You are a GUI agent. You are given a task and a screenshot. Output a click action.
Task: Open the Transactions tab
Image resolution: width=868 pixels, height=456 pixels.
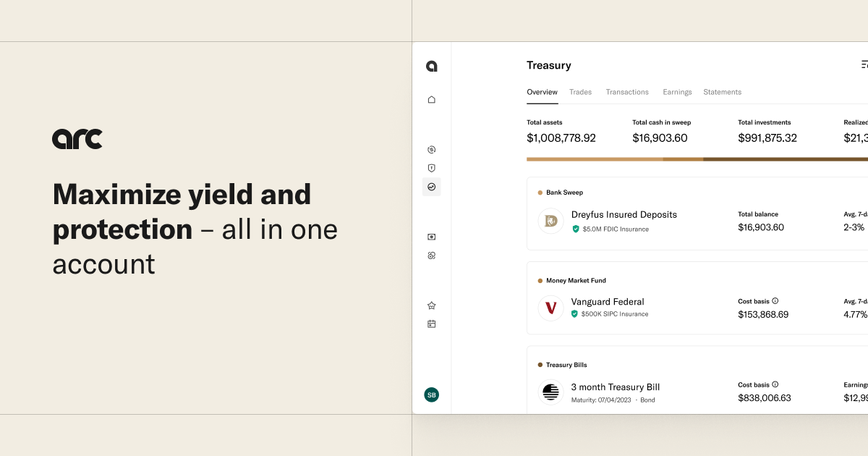627,92
